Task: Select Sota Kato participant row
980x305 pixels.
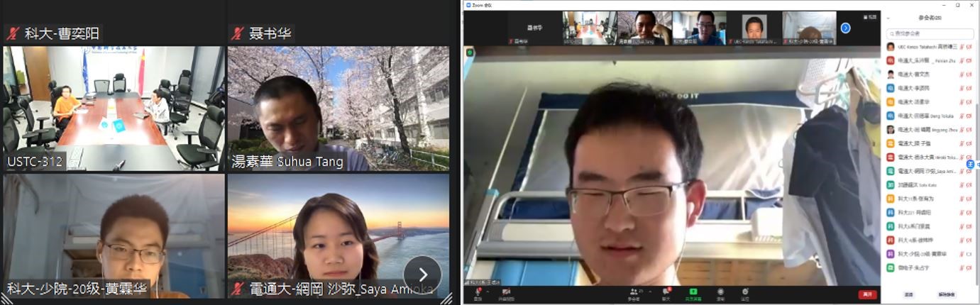Action: pos(929,185)
